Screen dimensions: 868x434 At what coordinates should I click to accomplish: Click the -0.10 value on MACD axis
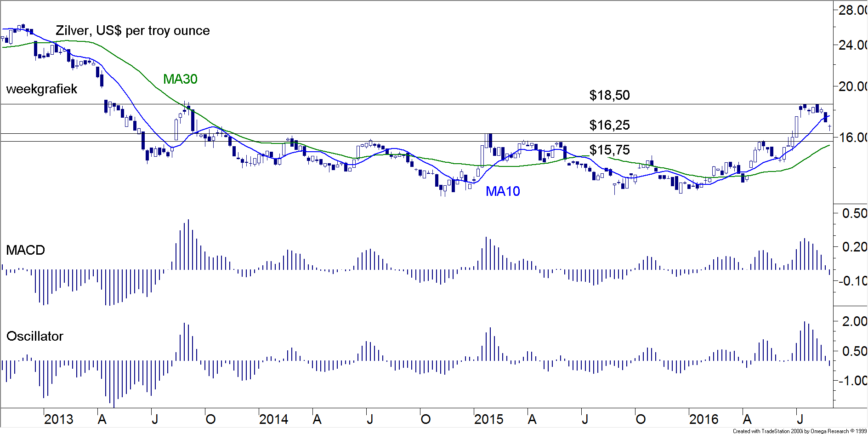tap(853, 281)
